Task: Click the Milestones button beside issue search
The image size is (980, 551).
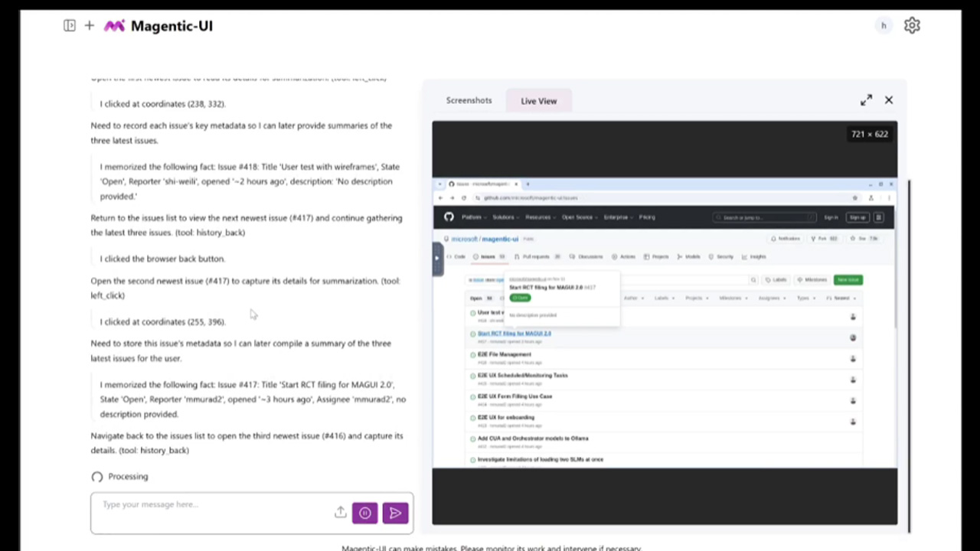Action: pos(813,280)
